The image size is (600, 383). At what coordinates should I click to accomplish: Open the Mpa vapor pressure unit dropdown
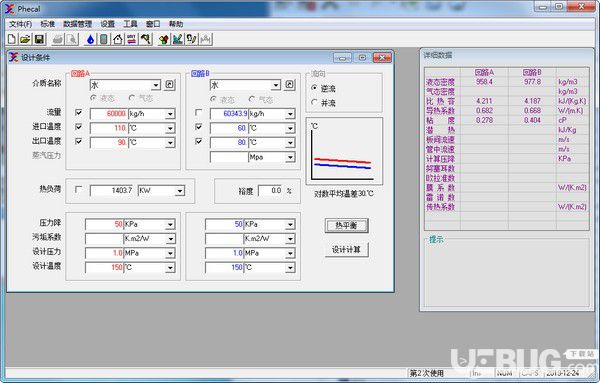pyautogui.click(x=290, y=157)
